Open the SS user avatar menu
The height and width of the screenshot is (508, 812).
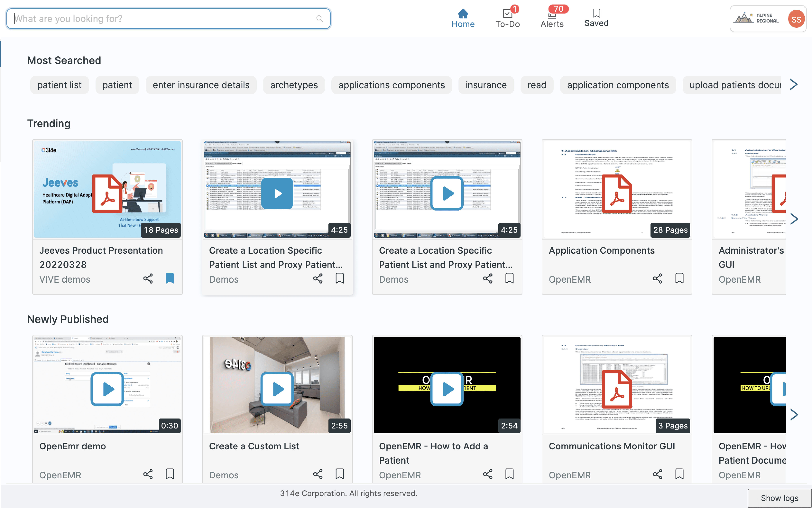pos(796,19)
